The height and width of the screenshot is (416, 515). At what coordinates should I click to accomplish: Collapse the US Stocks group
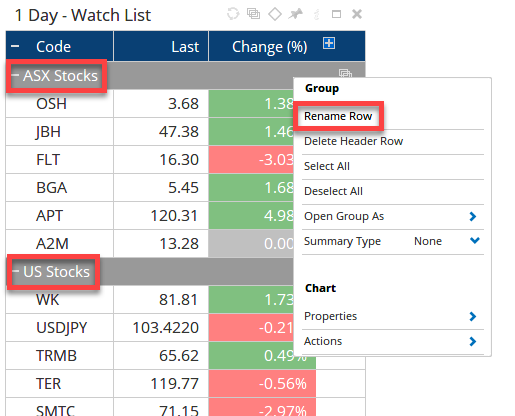pyautogui.click(x=15, y=271)
